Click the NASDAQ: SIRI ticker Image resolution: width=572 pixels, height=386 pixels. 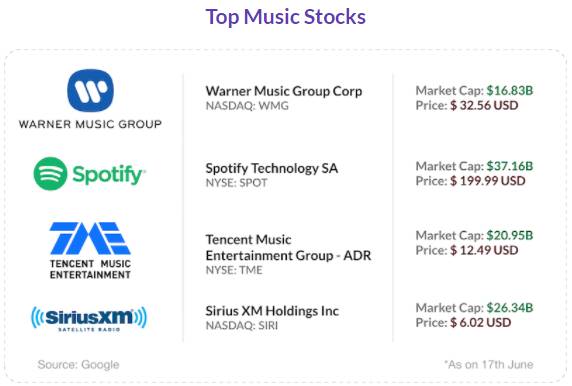point(241,325)
